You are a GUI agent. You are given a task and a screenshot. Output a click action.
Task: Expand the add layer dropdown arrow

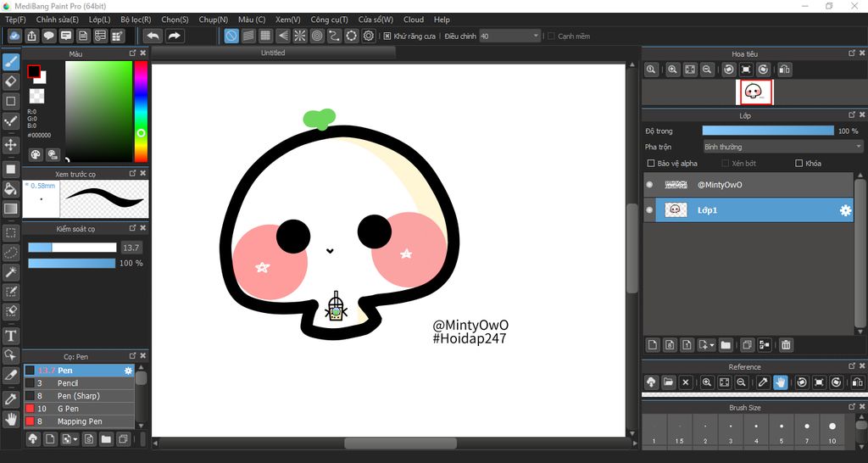pos(711,345)
